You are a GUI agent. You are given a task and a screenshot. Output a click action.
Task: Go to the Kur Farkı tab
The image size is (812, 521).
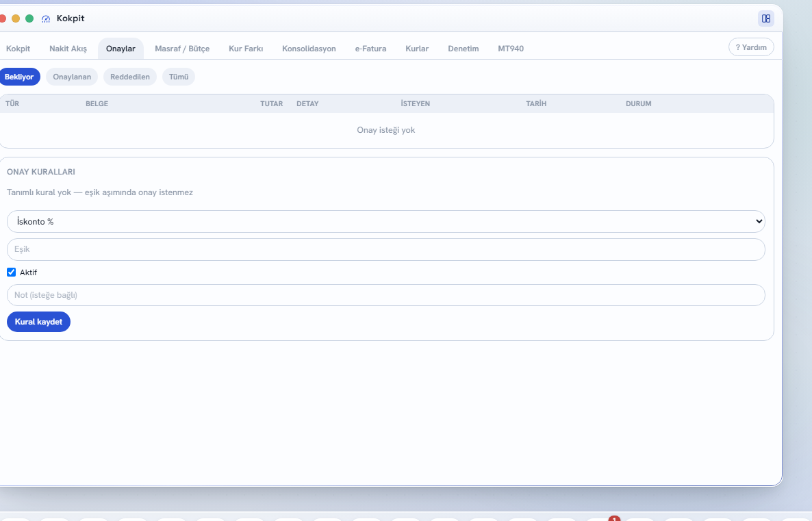coord(246,49)
